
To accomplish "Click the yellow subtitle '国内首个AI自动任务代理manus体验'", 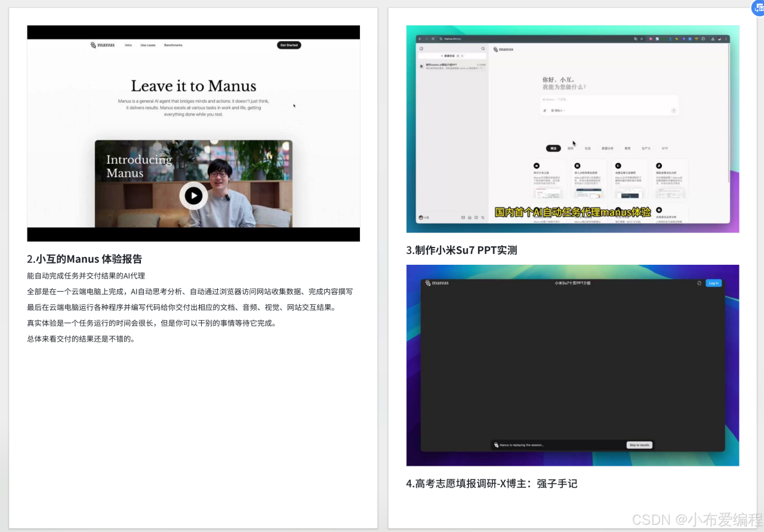I will click(572, 212).
